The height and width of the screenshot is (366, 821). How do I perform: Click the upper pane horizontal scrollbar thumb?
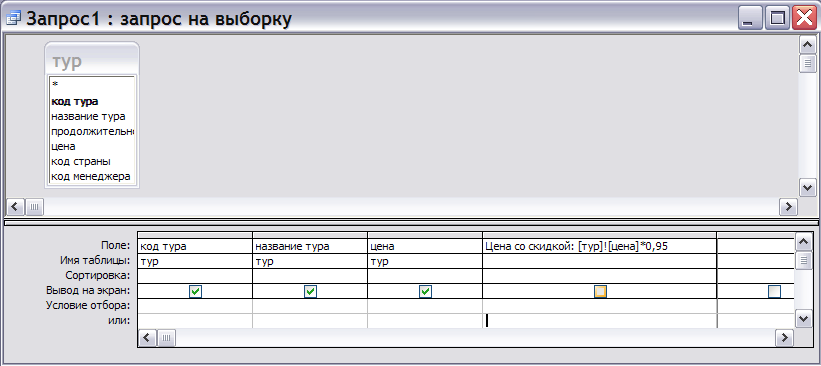click(35, 207)
